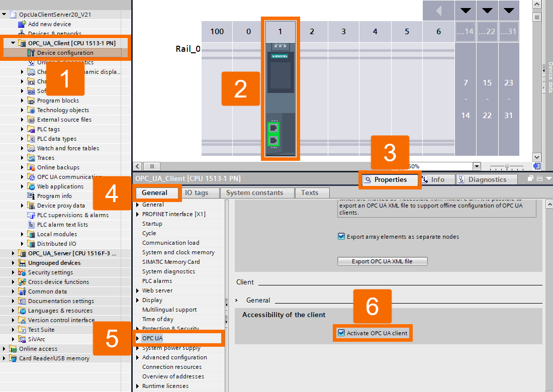
Task: Click the Traces icon
Action: click(31, 158)
